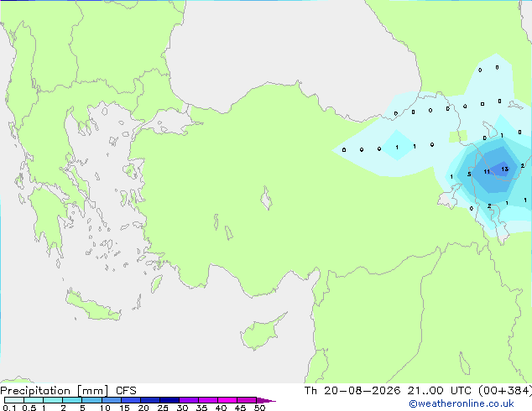
Task: Pick the 10–15 mm legend swatch
Action: tap(111, 400)
